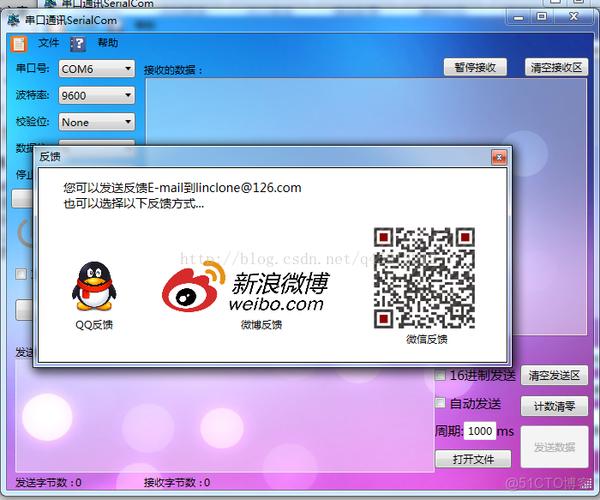Close the SerialCom main window
The width and height of the screenshot is (600, 500).
(x=573, y=17)
